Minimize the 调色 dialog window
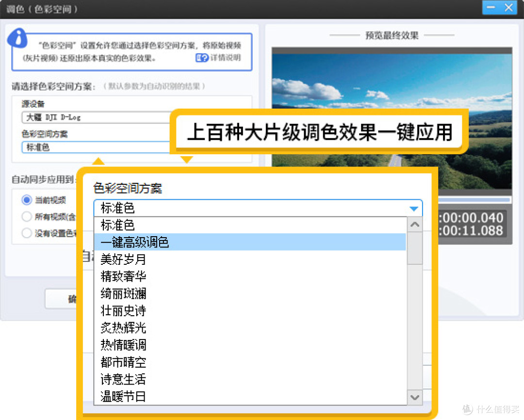The width and height of the screenshot is (524, 420). click(491, 7)
